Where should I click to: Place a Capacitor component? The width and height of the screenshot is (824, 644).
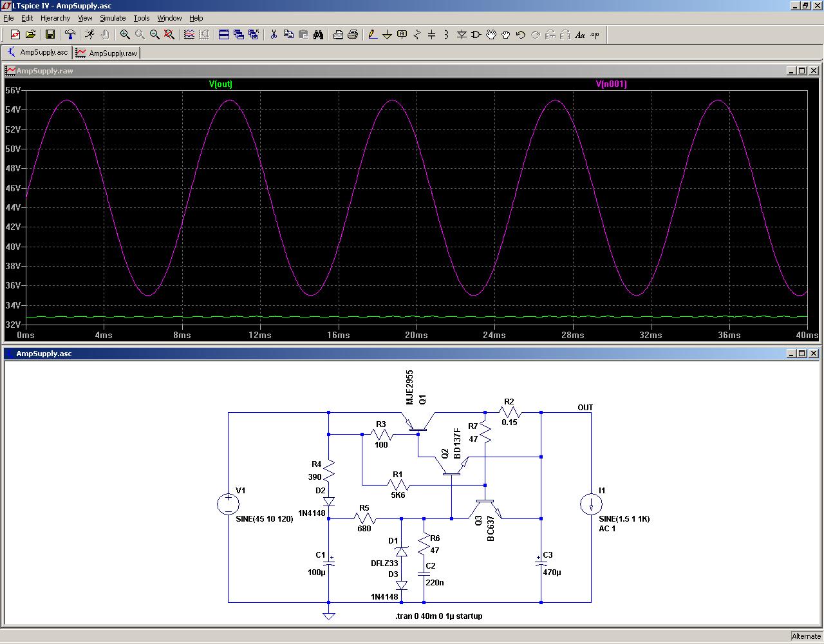pyautogui.click(x=432, y=35)
